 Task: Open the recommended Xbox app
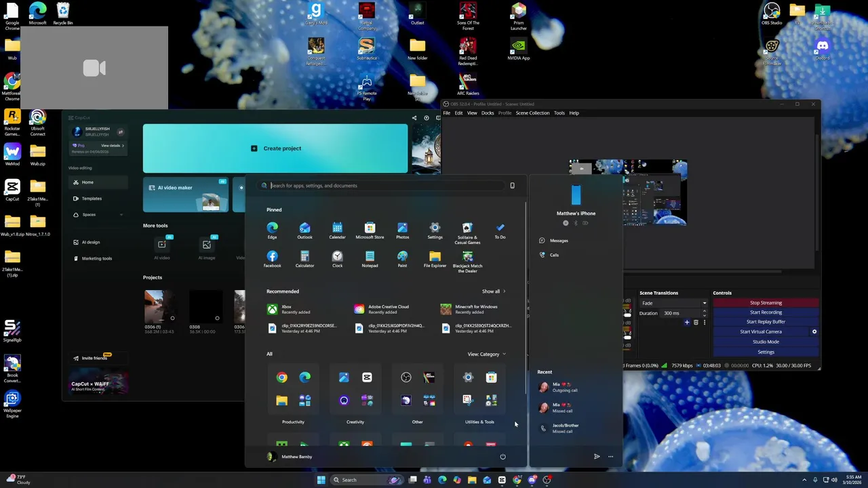tap(289, 309)
